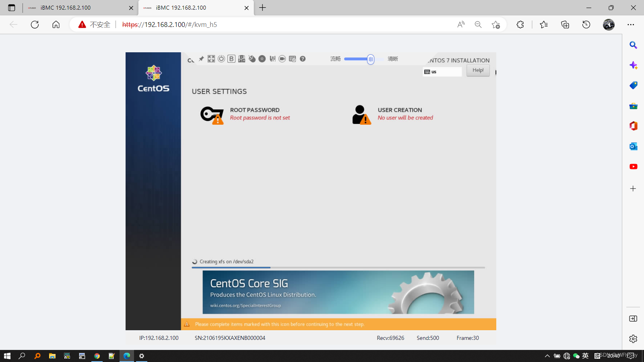
Task: Click the No user will be created text
Action: point(405,118)
